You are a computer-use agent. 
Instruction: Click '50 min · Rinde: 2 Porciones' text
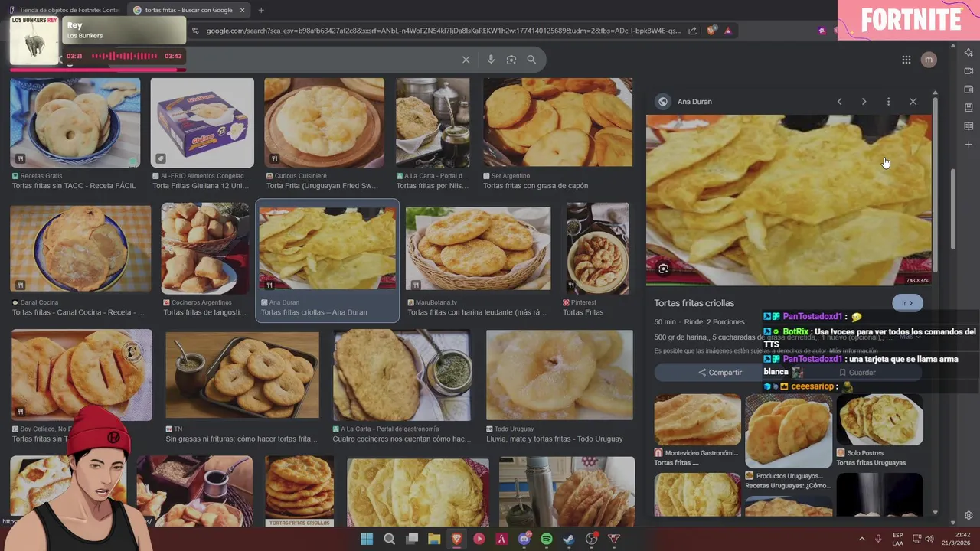pyautogui.click(x=699, y=322)
